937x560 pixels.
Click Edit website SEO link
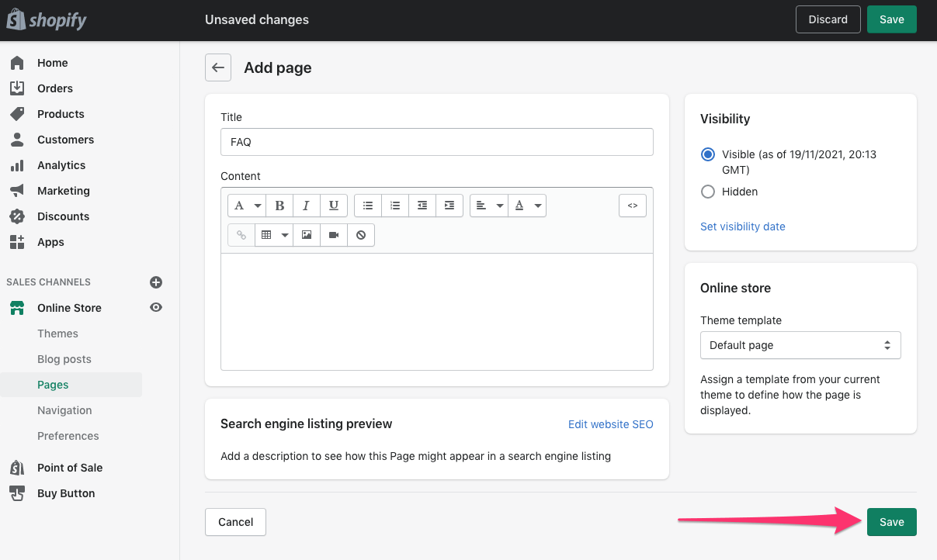click(x=610, y=424)
